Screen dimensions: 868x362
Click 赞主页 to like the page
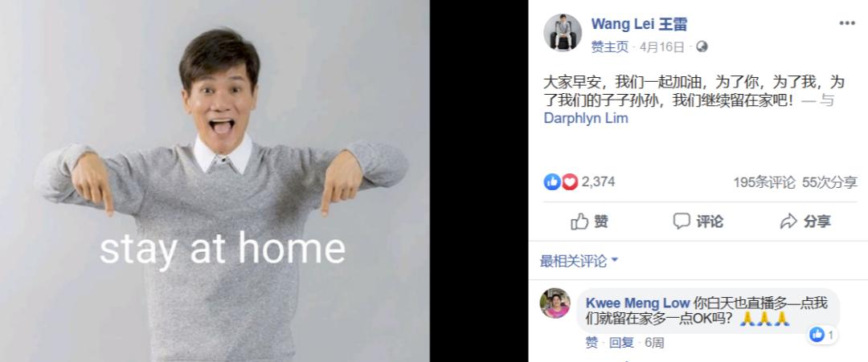609,47
